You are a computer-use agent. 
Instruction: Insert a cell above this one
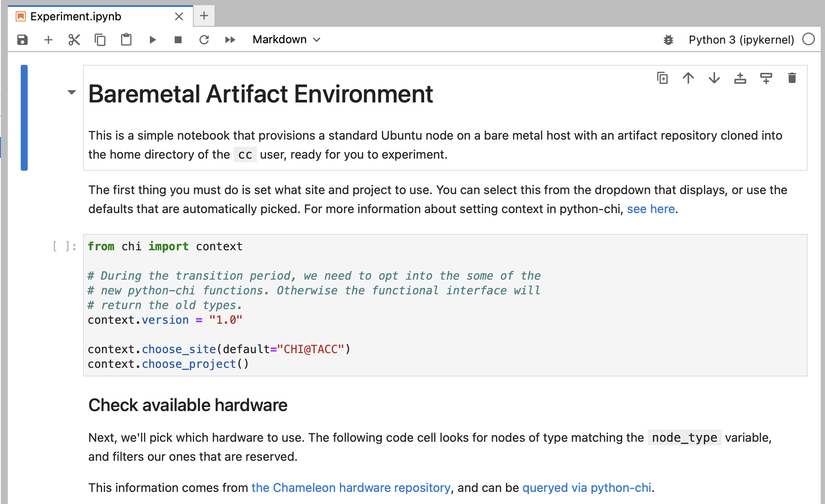pos(740,78)
